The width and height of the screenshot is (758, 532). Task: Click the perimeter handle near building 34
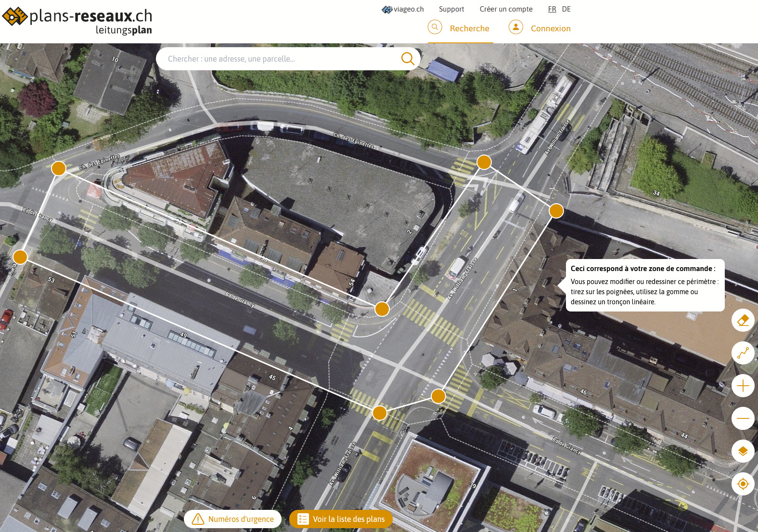556,211
